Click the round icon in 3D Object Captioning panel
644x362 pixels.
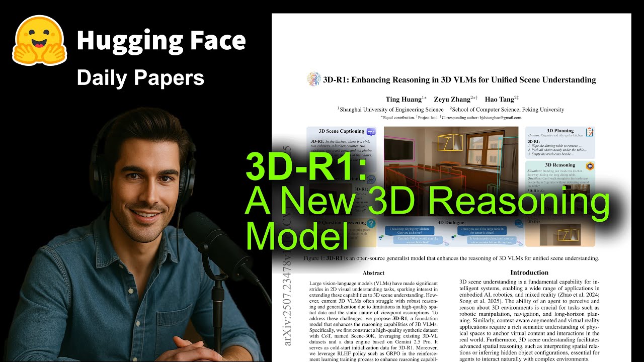tap(371, 179)
